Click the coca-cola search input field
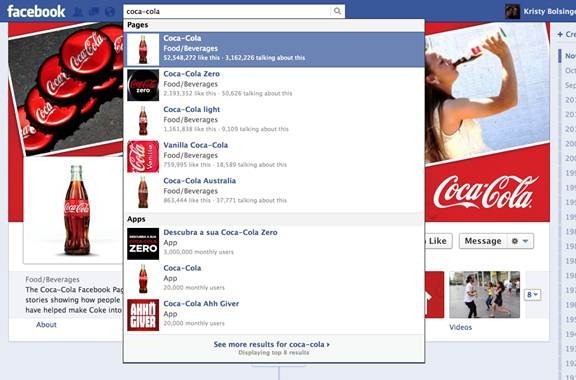The width and height of the screenshot is (576, 380). (x=227, y=11)
